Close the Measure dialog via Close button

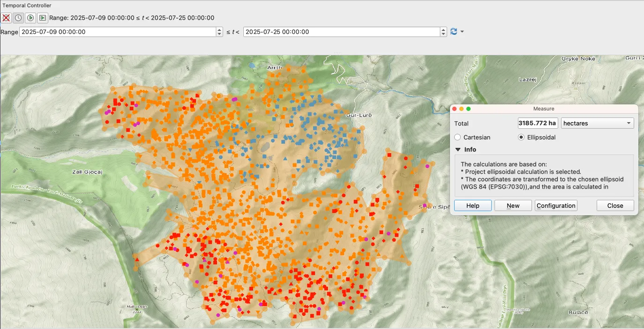click(615, 205)
